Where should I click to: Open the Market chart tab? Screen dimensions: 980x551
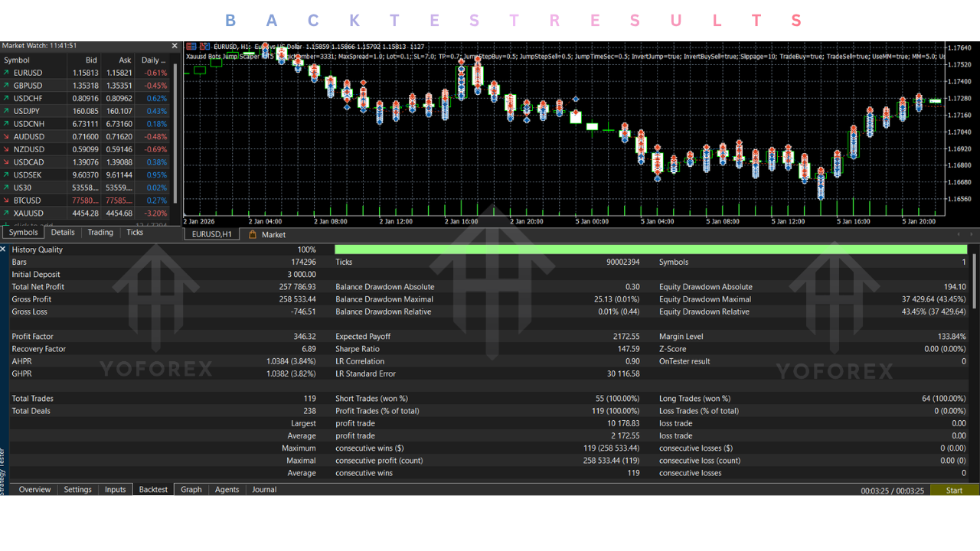pos(267,235)
